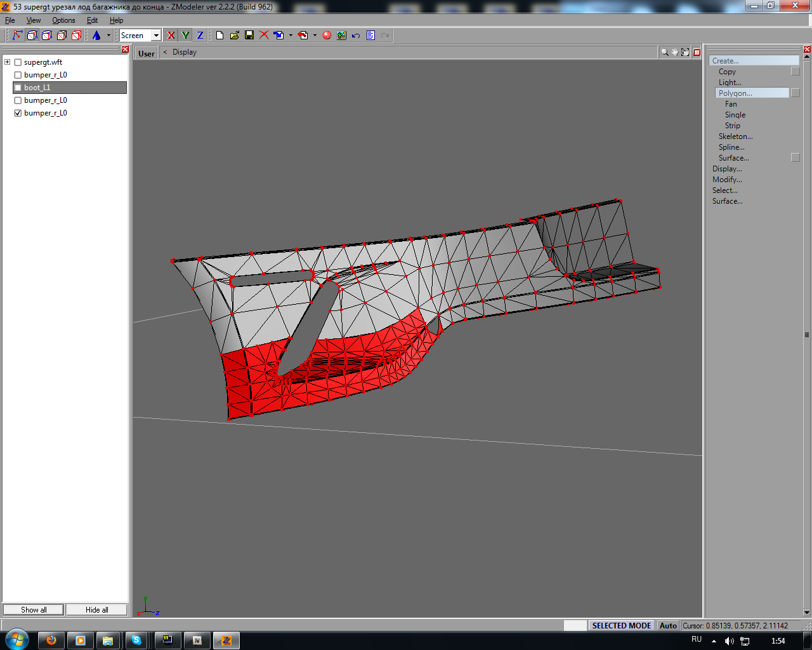
Task: Click the save file floppy icon
Action: click(249, 36)
